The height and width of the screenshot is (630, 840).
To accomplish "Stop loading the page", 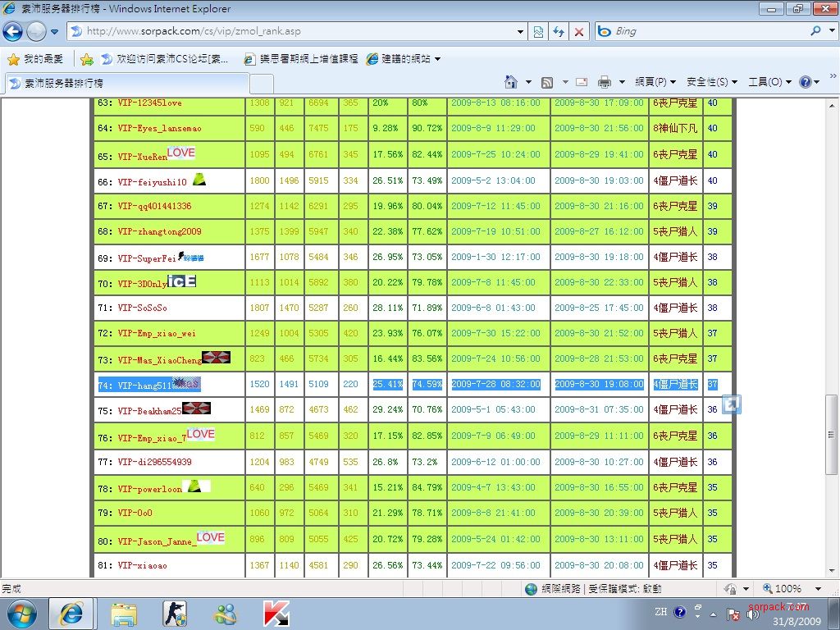I will coord(579,32).
